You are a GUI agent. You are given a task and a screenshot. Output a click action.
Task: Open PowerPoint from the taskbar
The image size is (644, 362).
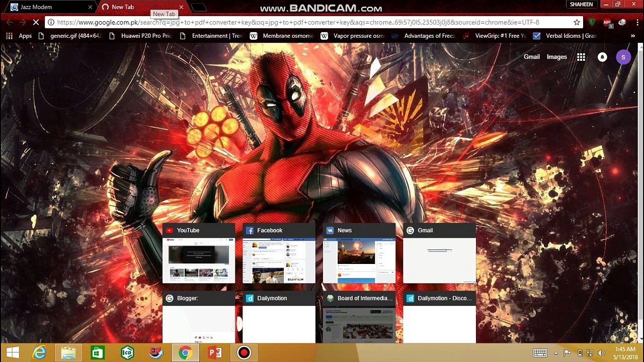pyautogui.click(x=214, y=352)
